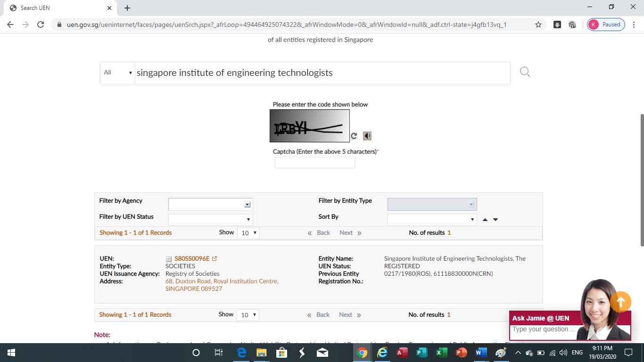The image size is (644, 362).
Task: View site info via the padlock icon
Action: coord(59,25)
